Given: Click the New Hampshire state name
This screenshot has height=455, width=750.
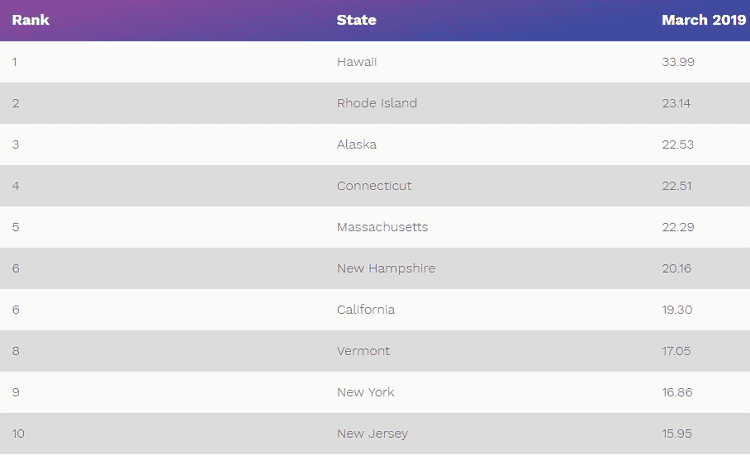Looking at the screenshot, I should (386, 268).
